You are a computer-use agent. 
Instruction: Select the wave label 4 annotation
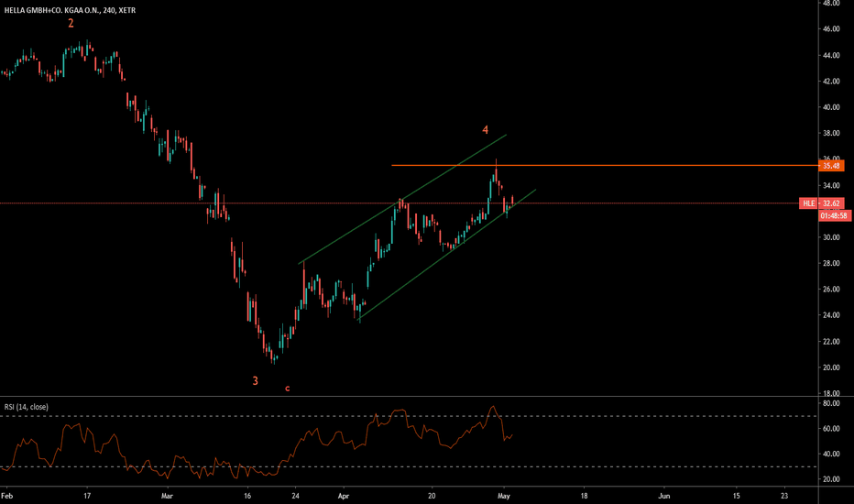click(486, 130)
